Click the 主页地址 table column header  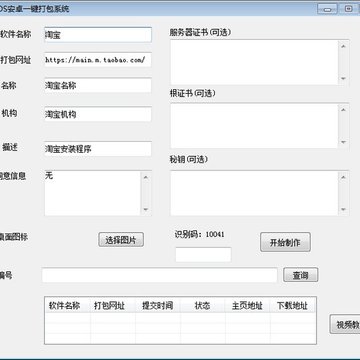click(248, 305)
